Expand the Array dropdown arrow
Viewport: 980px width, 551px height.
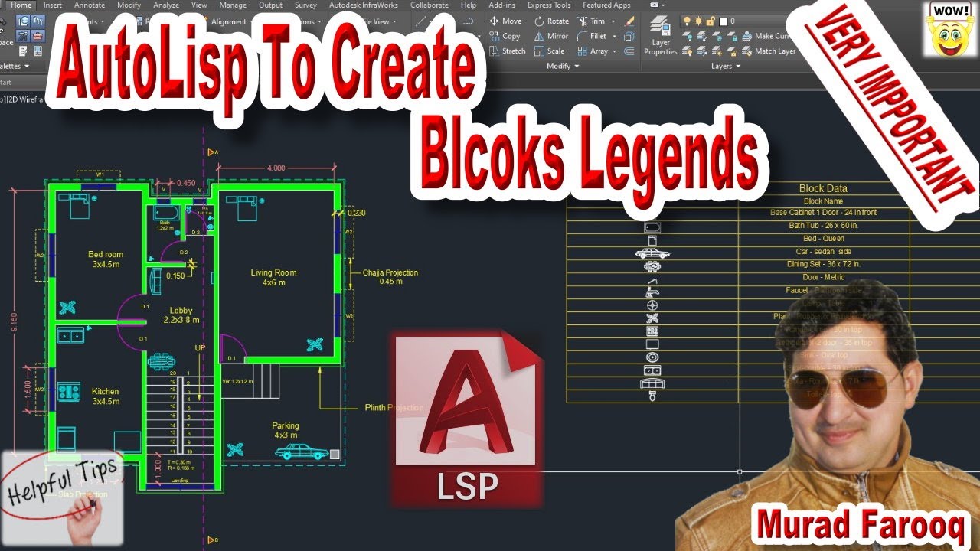click(x=615, y=51)
